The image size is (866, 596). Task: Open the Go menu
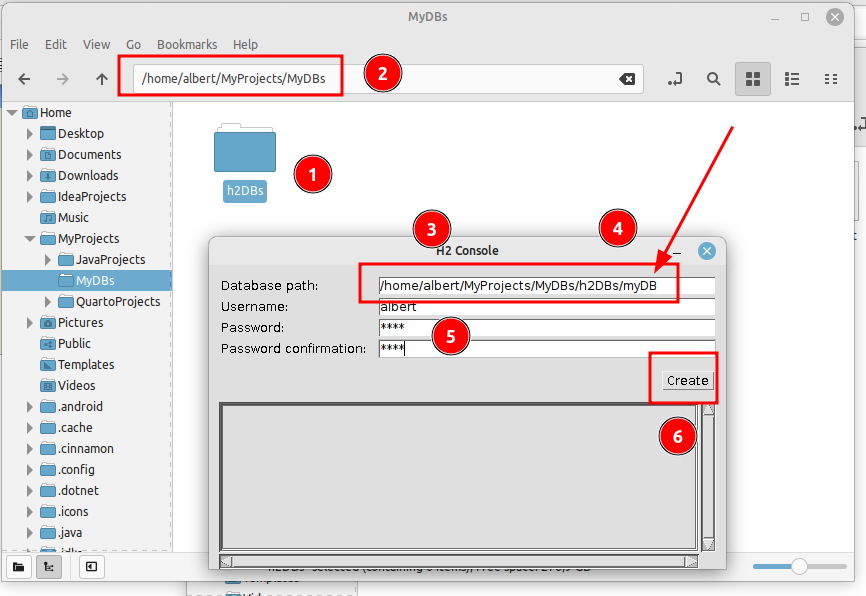point(134,44)
